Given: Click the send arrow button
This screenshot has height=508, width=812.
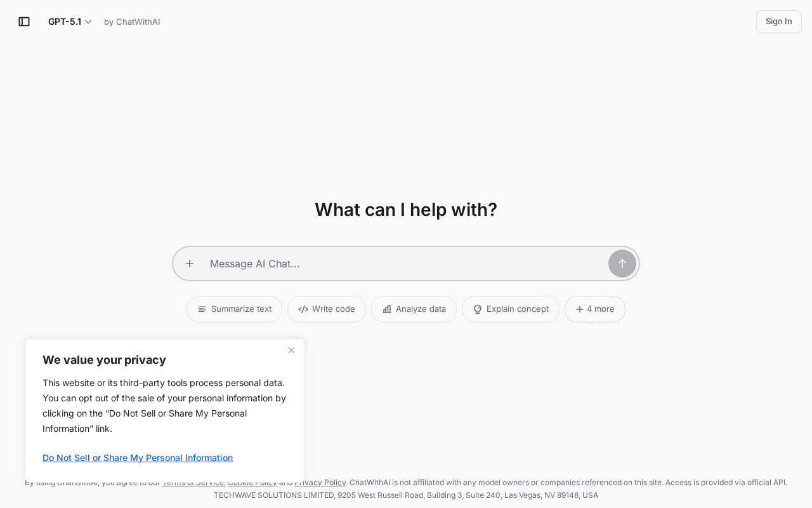Looking at the screenshot, I should coord(622,264).
